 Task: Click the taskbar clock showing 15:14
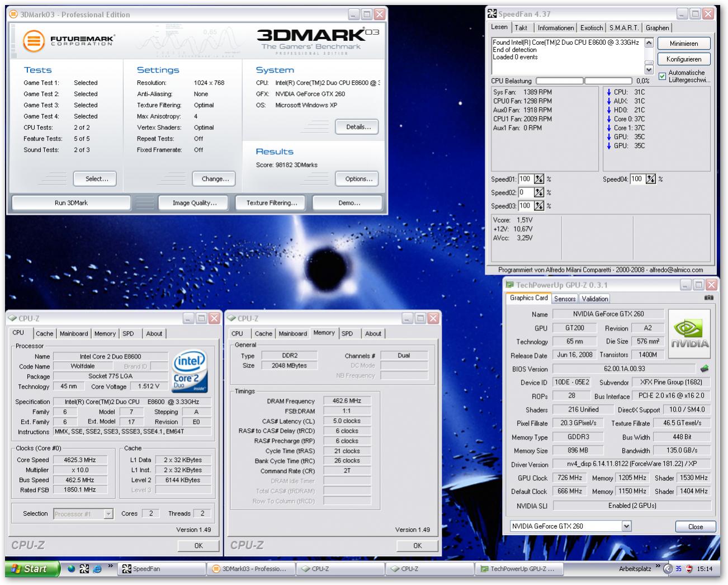click(x=705, y=569)
